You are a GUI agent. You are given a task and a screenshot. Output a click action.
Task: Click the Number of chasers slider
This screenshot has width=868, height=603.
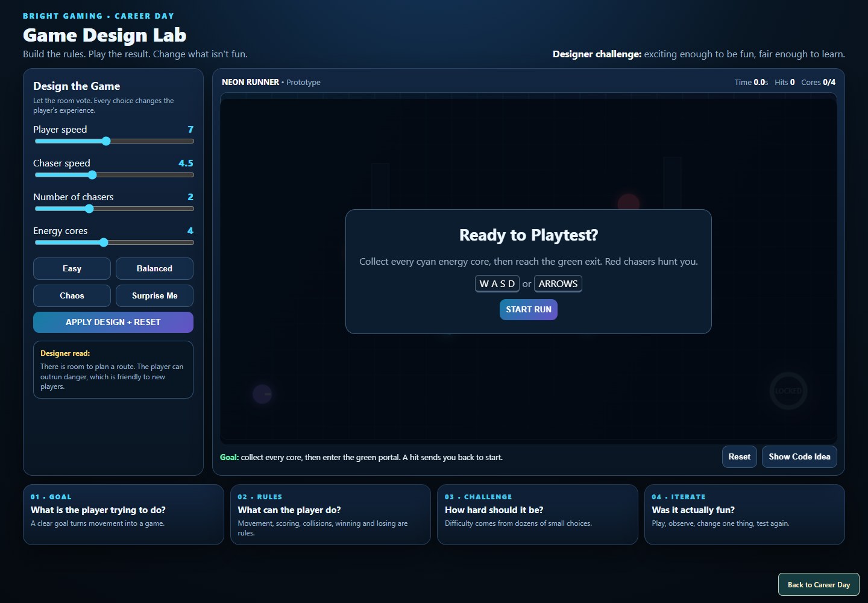pyautogui.click(x=115, y=209)
